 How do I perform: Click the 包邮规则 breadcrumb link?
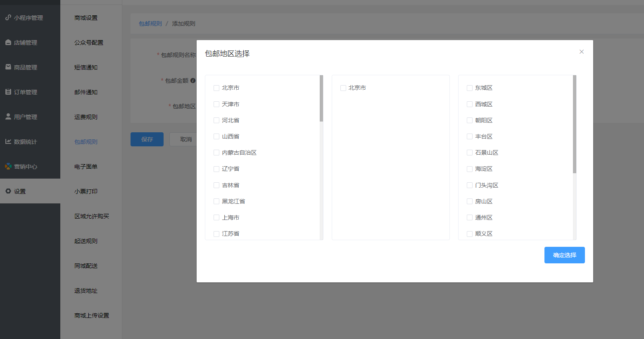(150, 24)
